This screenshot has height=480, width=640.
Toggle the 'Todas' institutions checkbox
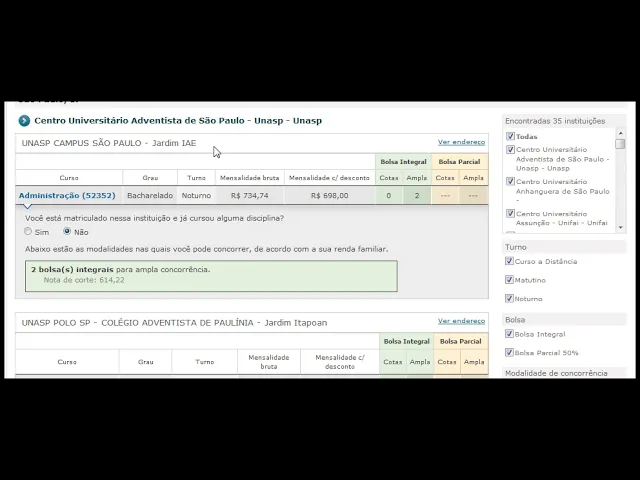(x=510, y=136)
